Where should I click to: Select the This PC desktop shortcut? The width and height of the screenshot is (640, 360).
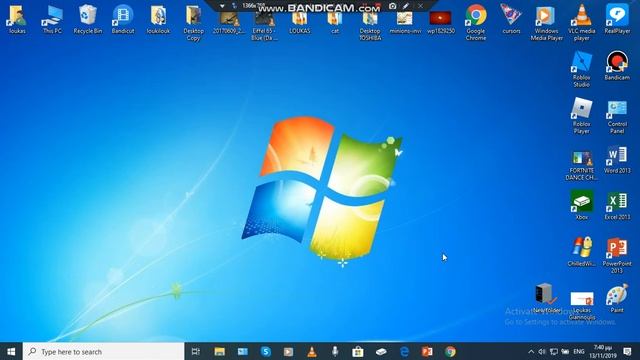point(52,19)
